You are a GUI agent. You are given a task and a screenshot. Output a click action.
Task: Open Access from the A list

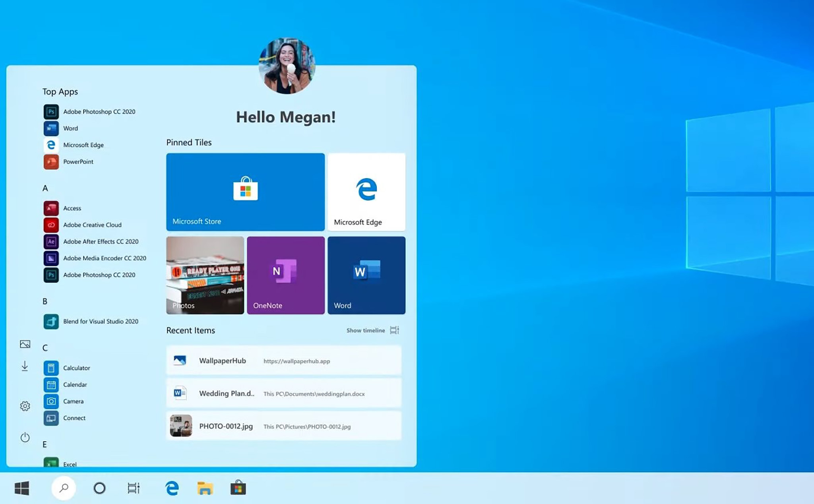click(x=62, y=208)
